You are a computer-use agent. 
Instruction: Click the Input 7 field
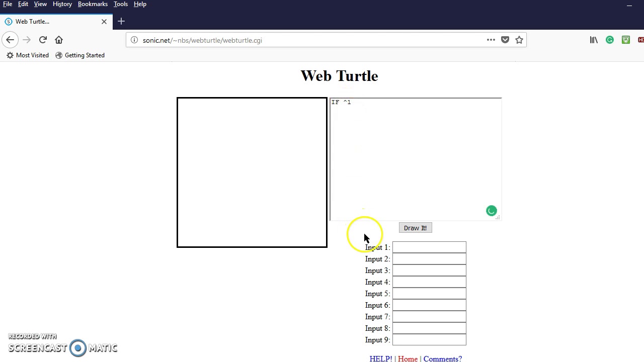[x=429, y=317]
